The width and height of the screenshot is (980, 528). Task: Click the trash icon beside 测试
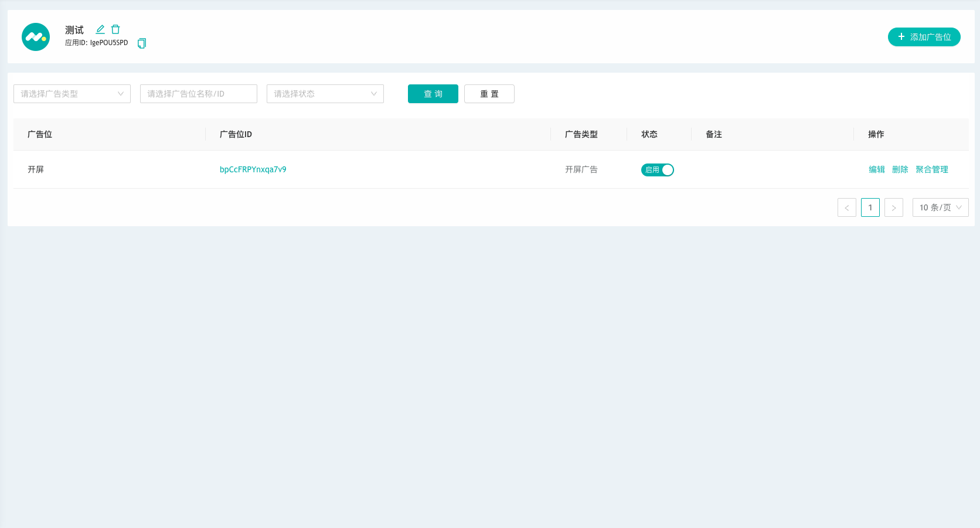[x=115, y=29]
